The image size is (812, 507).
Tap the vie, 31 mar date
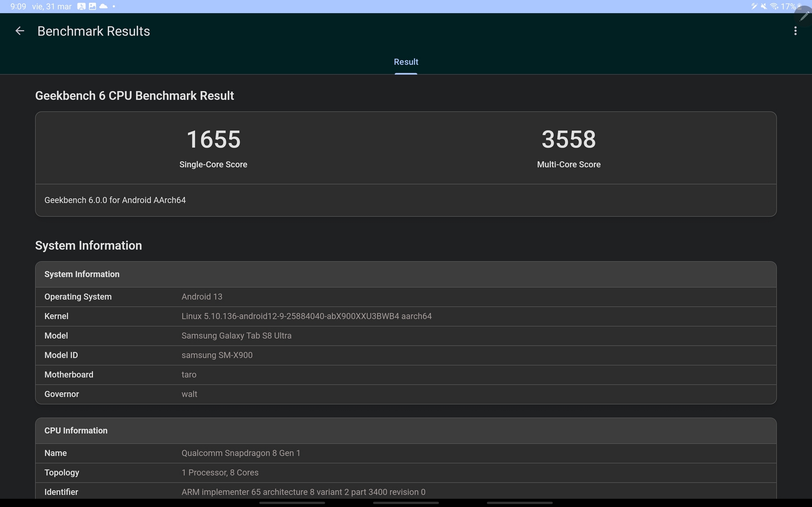(52, 6)
